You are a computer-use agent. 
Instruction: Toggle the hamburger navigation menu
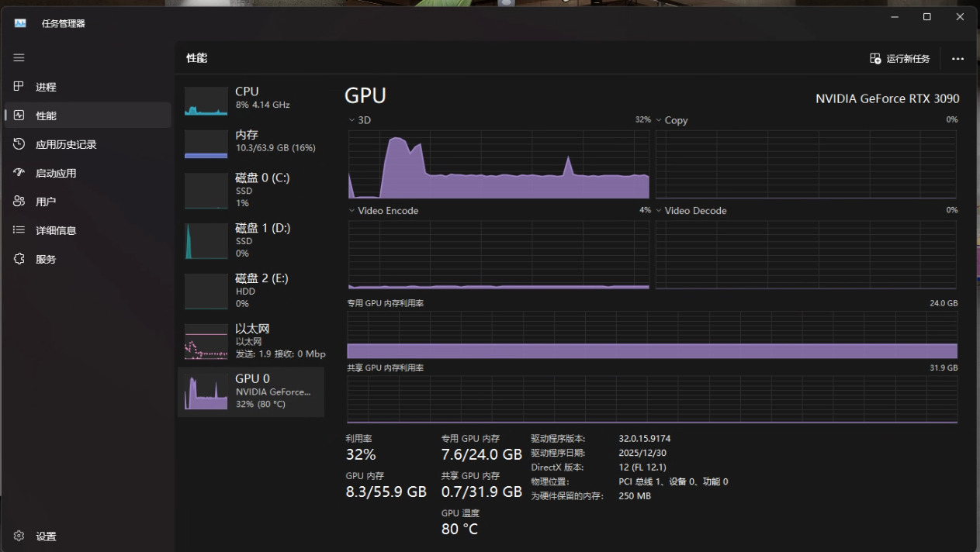click(x=19, y=58)
